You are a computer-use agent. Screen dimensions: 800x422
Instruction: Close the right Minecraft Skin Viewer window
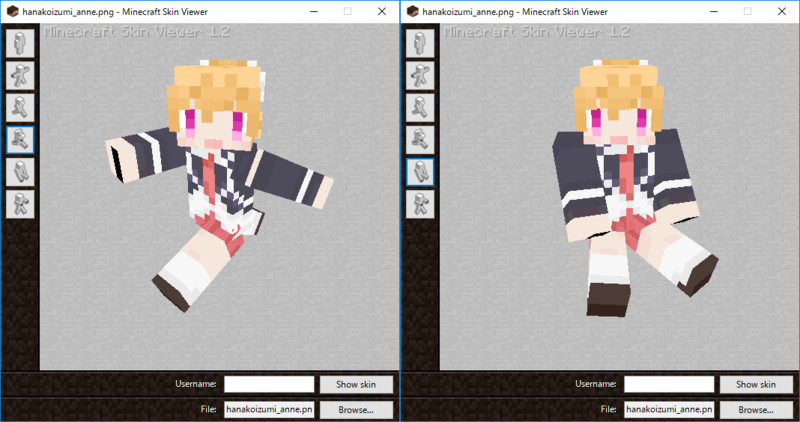[782, 11]
